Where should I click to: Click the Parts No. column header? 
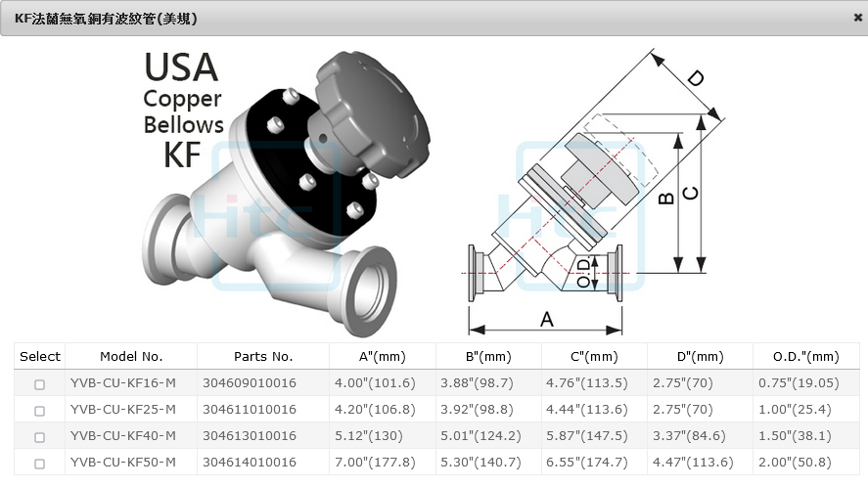tap(263, 357)
